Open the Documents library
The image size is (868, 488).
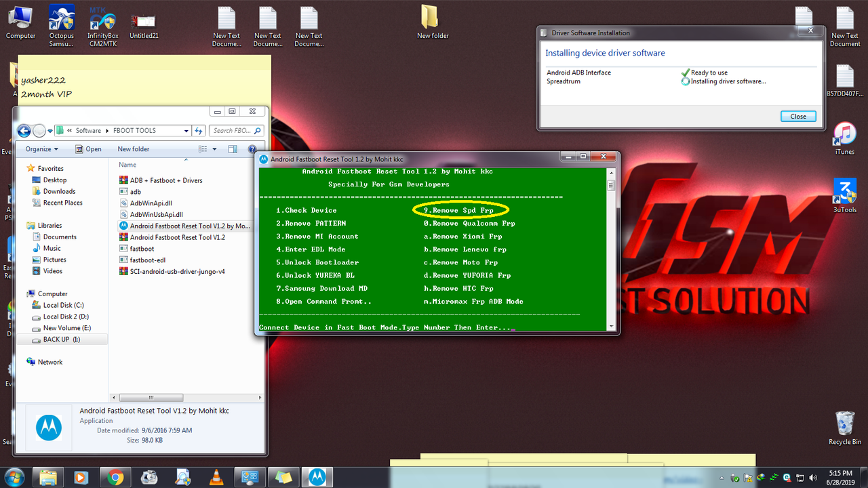click(x=60, y=237)
